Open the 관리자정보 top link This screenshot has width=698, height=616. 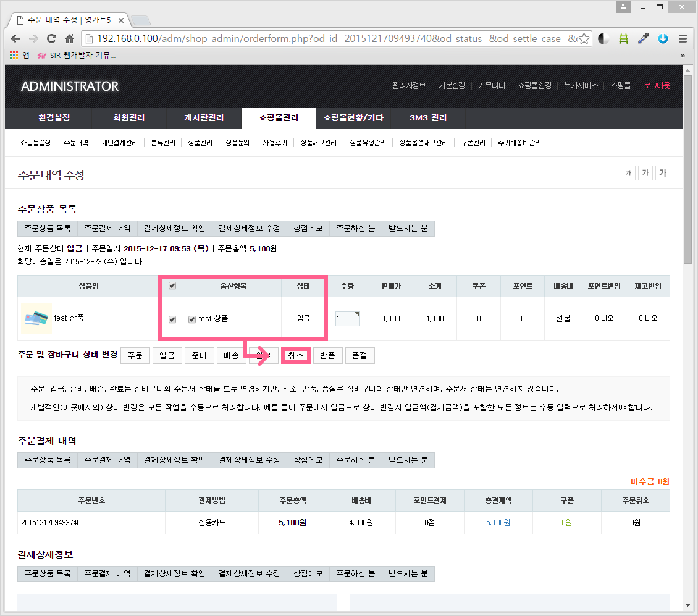coord(409,85)
